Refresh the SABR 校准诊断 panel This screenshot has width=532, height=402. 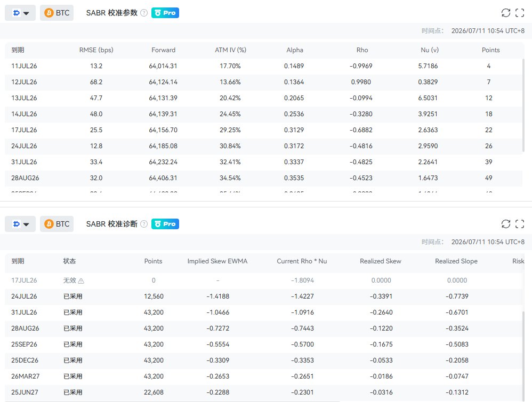[506, 224]
